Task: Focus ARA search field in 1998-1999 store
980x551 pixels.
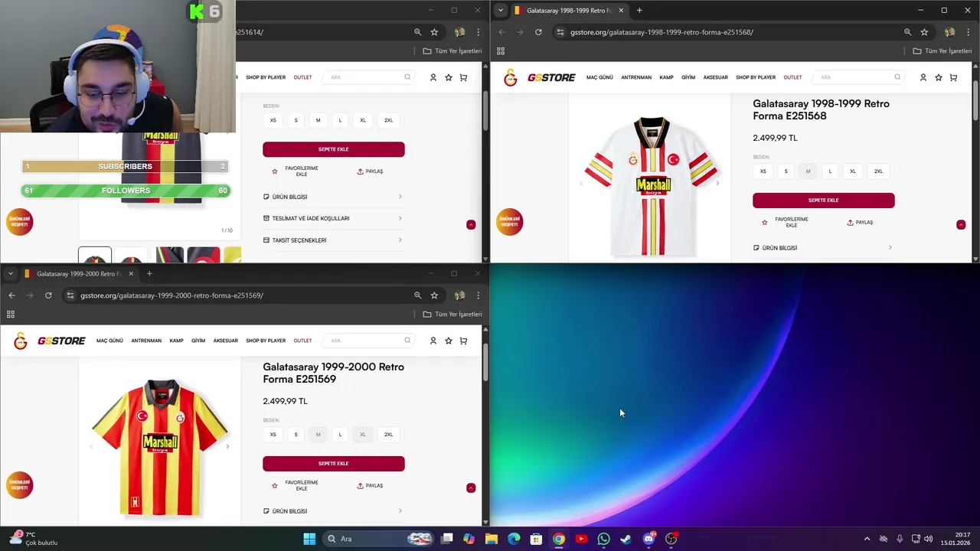Action: [x=857, y=77]
